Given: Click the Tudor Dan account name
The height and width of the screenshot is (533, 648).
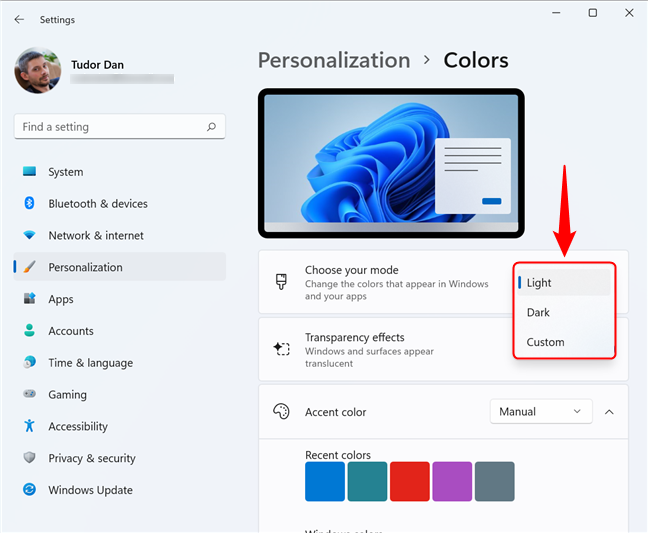Looking at the screenshot, I should tap(97, 65).
